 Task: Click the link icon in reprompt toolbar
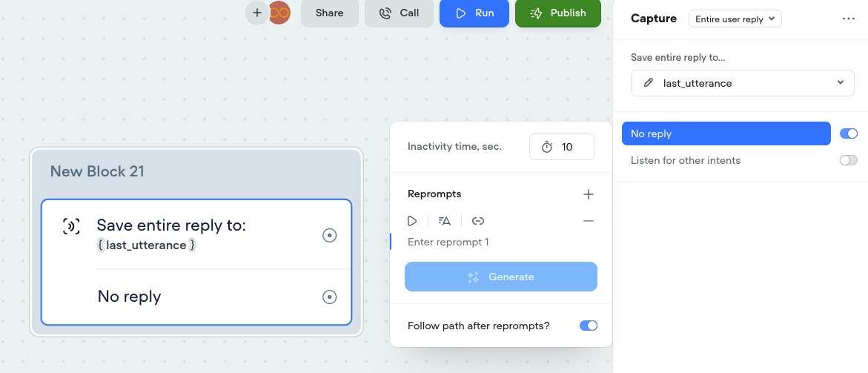(x=478, y=221)
